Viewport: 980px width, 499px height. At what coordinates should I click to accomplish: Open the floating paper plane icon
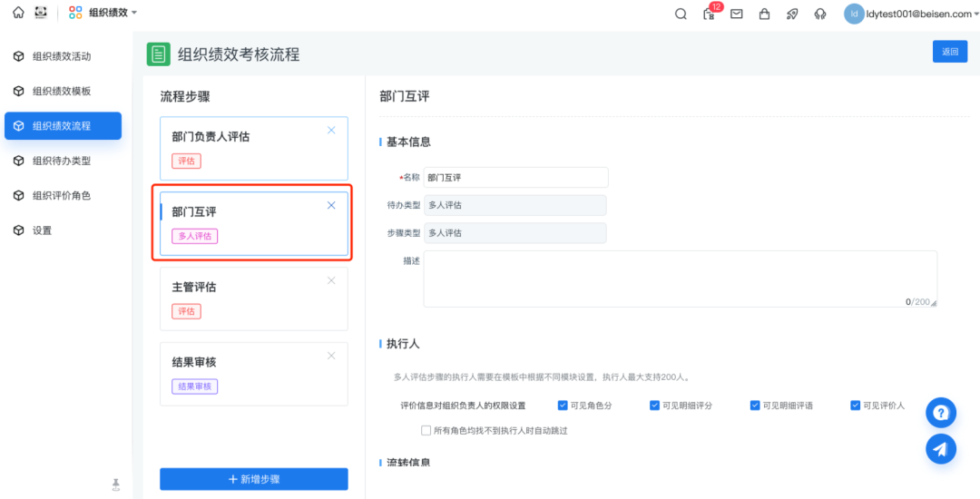tap(941, 449)
